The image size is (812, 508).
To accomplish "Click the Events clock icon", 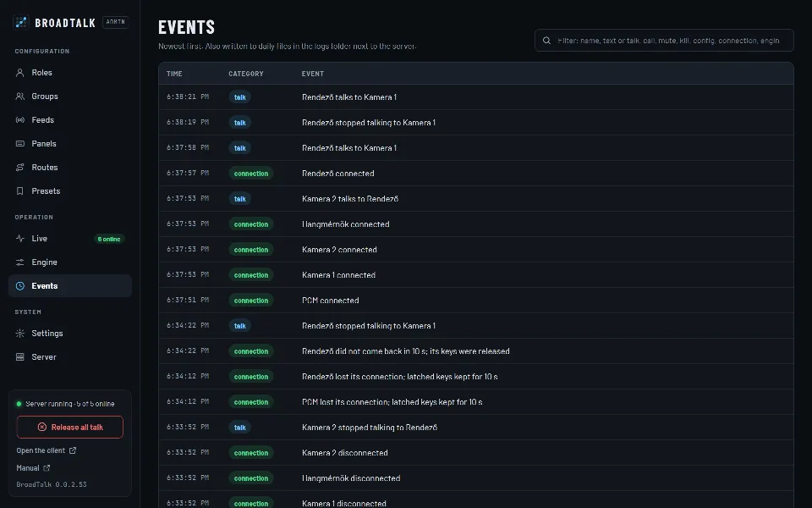I will (x=19, y=286).
